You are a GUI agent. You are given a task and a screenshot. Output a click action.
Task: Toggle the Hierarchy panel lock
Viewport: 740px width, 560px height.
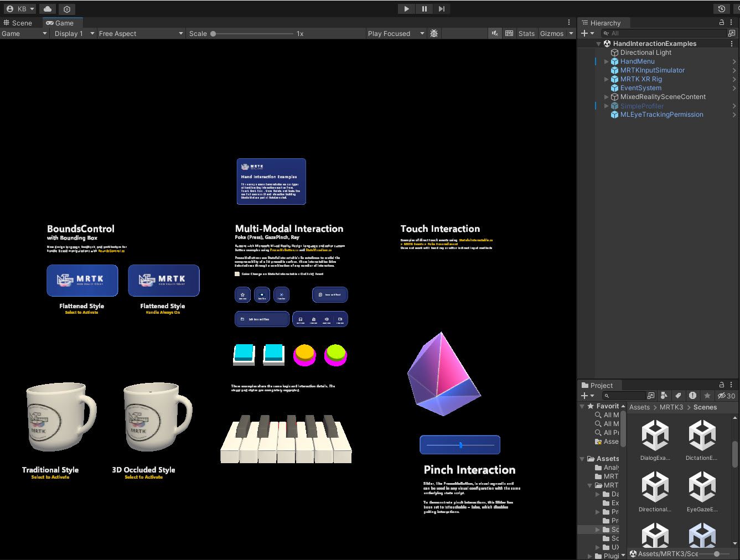[x=721, y=23]
